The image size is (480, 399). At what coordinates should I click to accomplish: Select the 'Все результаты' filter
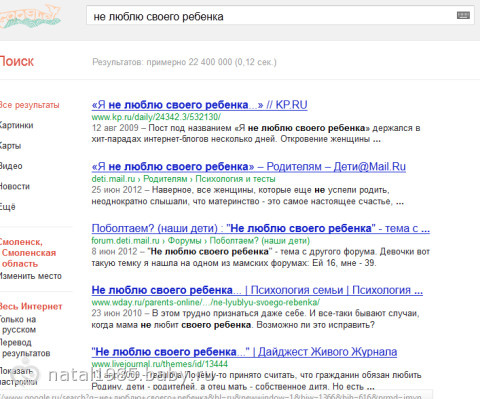30,105
